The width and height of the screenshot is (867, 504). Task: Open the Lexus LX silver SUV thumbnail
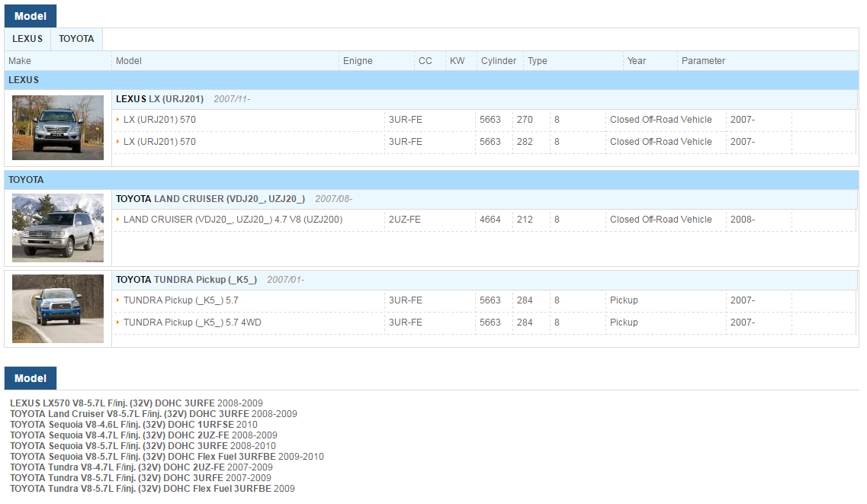point(58,127)
